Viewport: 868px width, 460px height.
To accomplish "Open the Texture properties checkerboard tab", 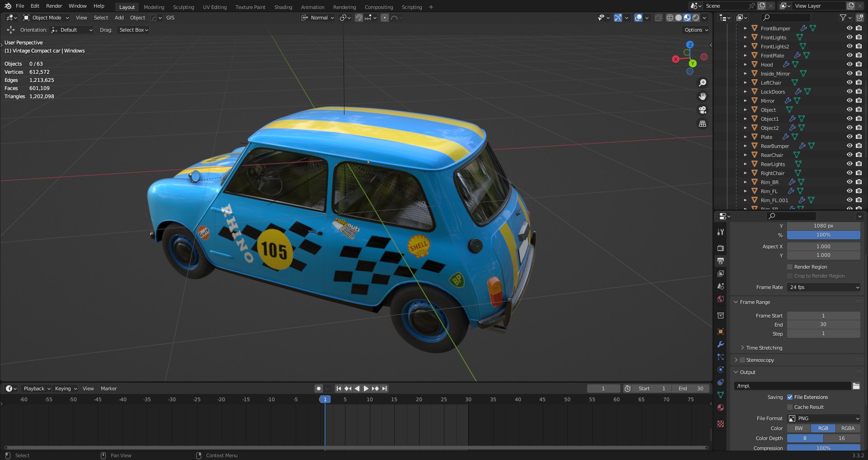I will (x=721, y=424).
